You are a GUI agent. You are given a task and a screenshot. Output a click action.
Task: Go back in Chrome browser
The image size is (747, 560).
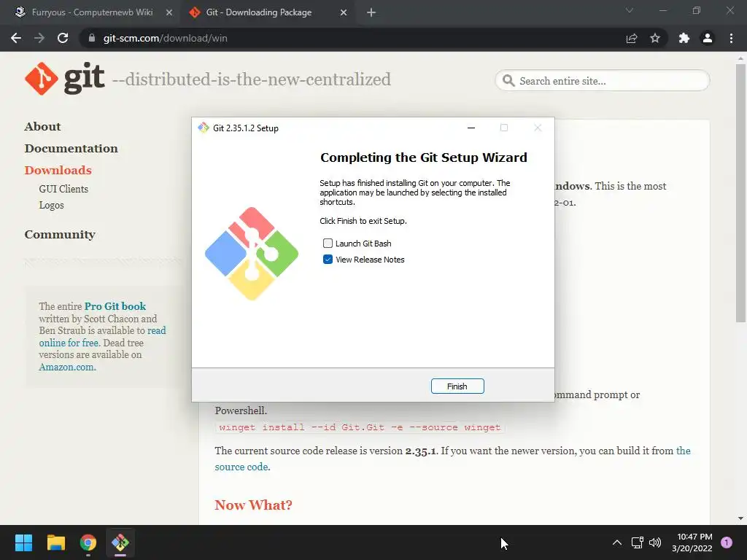(x=16, y=38)
